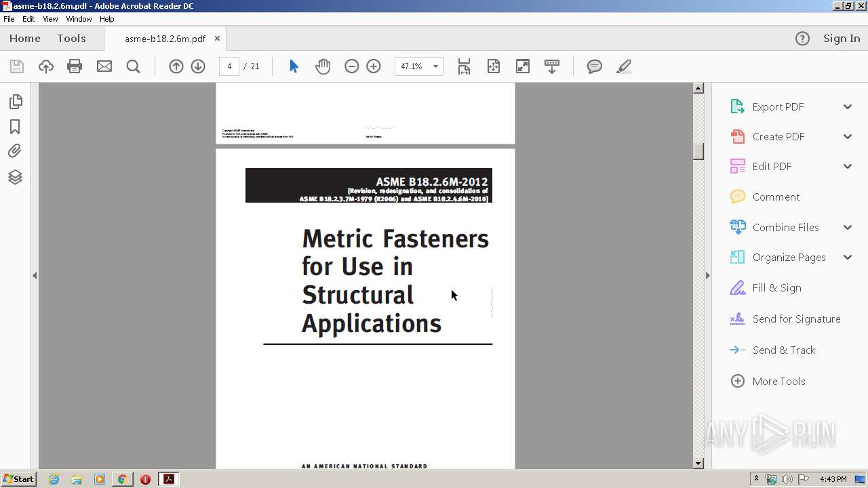Print the document
Image resolution: width=868 pixels, height=488 pixels.
[75, 66]
